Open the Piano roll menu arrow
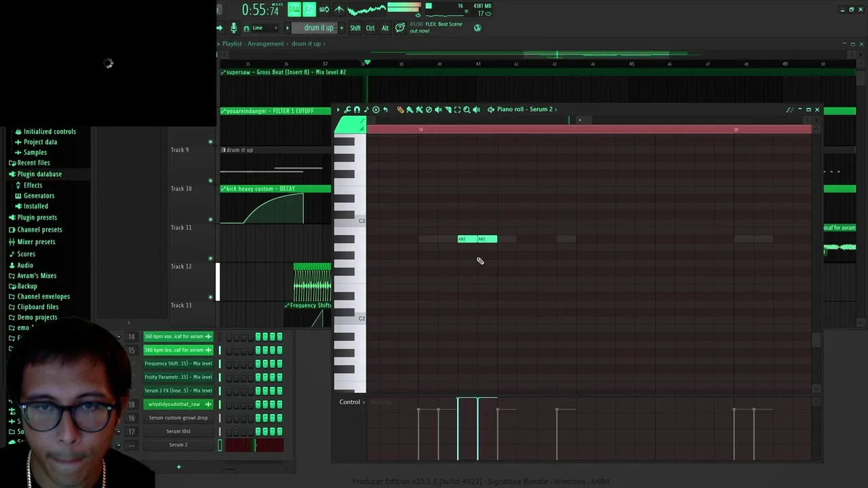Viewport: 868px width, 488px height. 338,109
